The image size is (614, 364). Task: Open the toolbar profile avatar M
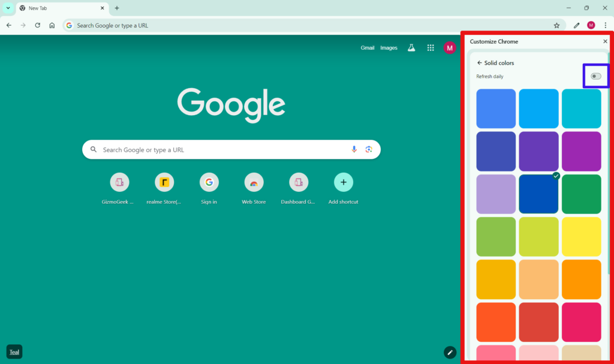point(591,25)
